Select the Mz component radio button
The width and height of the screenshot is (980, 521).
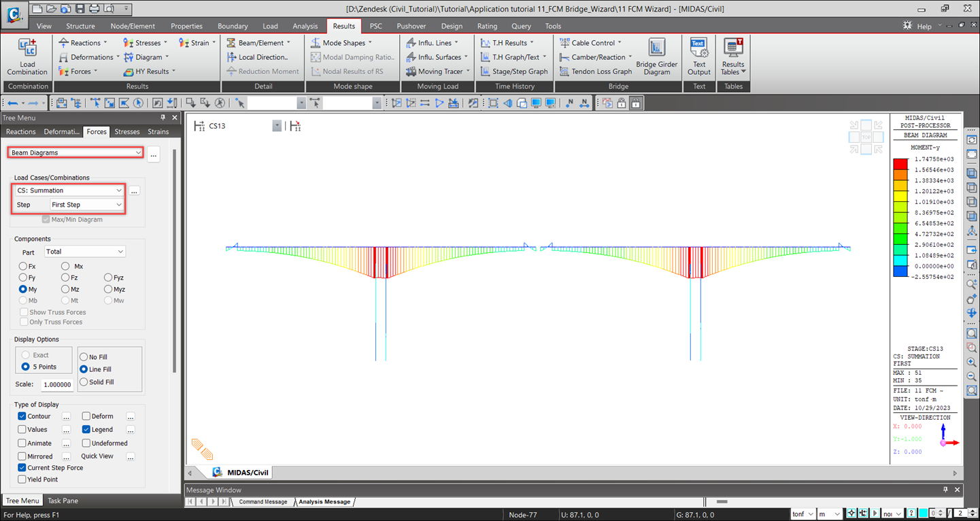point(65,289)
